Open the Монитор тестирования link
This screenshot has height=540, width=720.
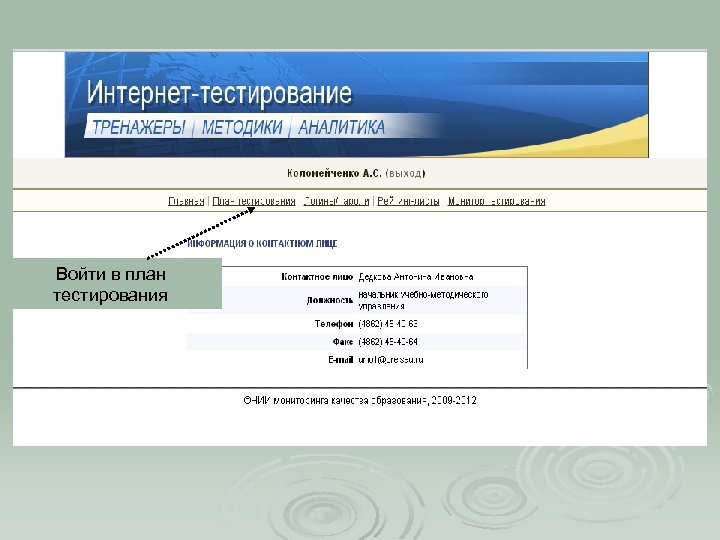pos(496,201)
